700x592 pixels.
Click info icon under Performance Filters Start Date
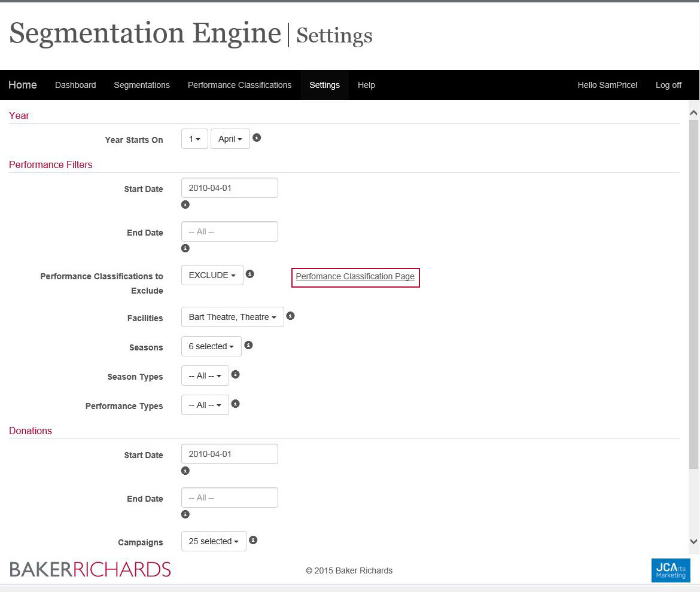(x=185, y=205)
